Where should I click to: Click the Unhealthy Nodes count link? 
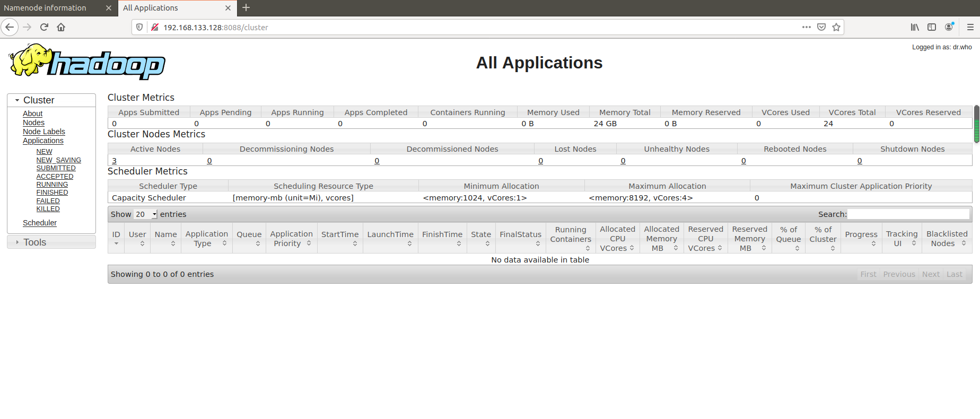coord(623,161)
